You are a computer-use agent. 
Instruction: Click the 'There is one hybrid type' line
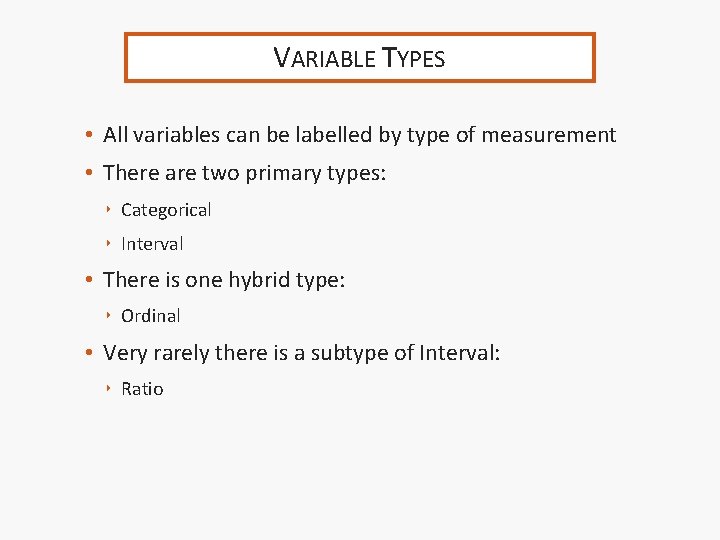(x=224, y=280)
